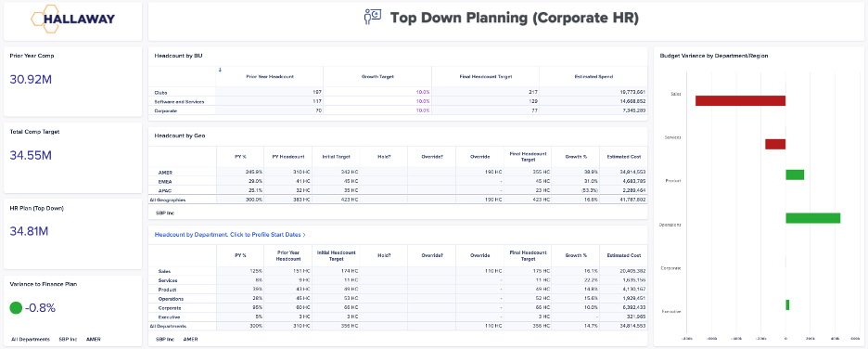Edit Clubs growth target 10.0% cell

click(x=377, y=92)
